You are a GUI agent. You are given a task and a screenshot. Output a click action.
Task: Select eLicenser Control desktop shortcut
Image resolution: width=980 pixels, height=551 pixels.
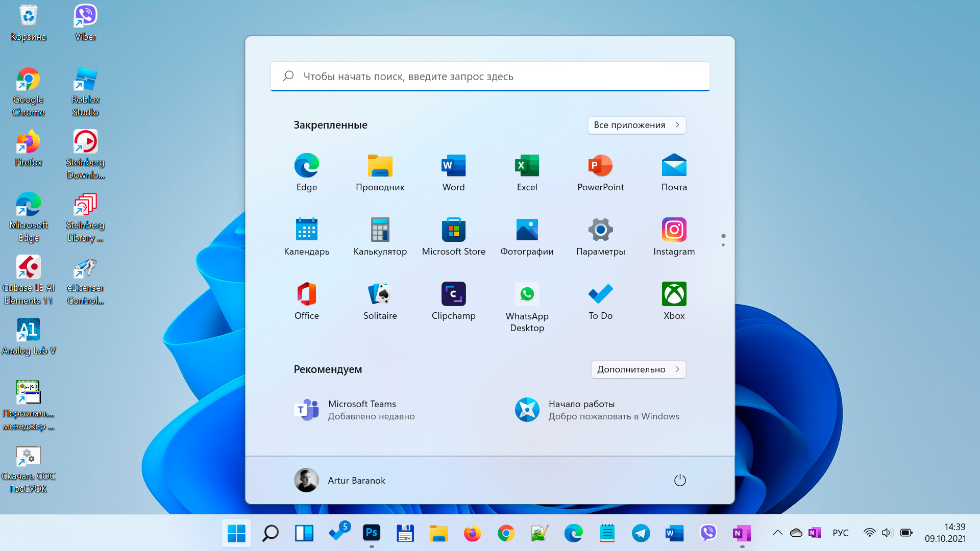coord(85,281)
